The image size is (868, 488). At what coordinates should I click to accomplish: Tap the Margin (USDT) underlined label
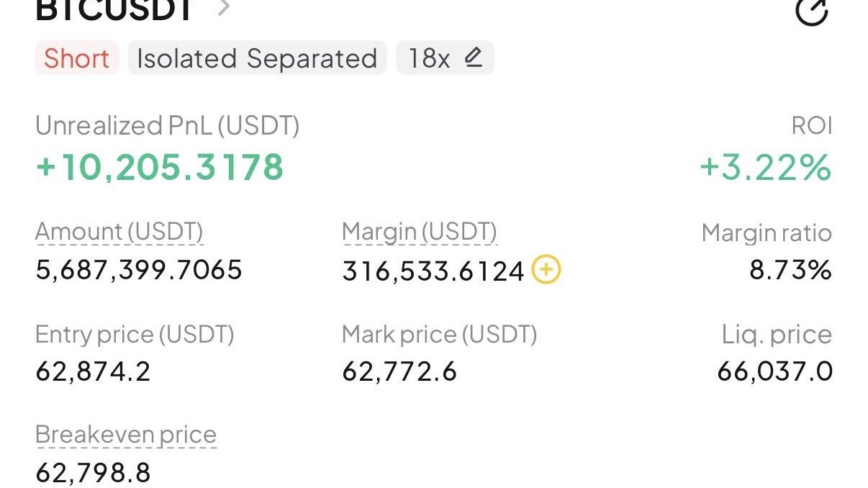pos(420,232)
